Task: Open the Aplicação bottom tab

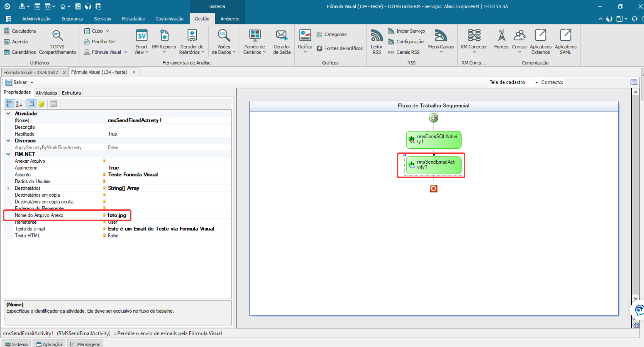Action: (49, 344)
